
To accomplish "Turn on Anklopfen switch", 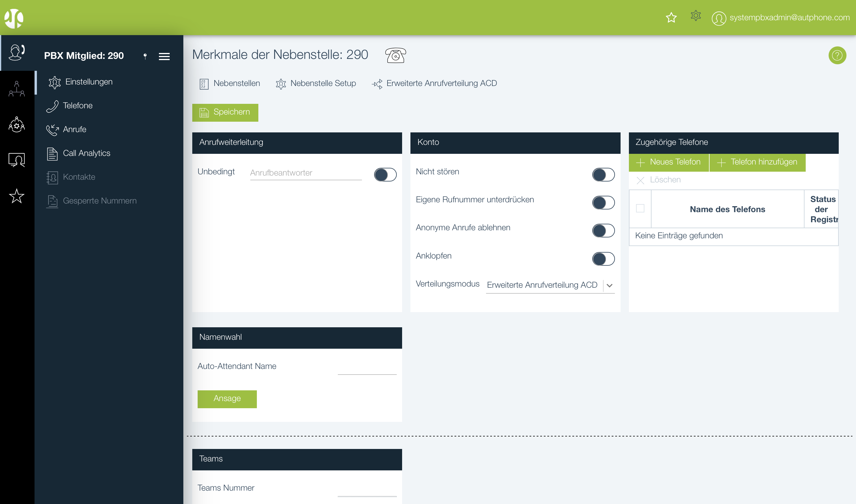I will pos(603,259).
